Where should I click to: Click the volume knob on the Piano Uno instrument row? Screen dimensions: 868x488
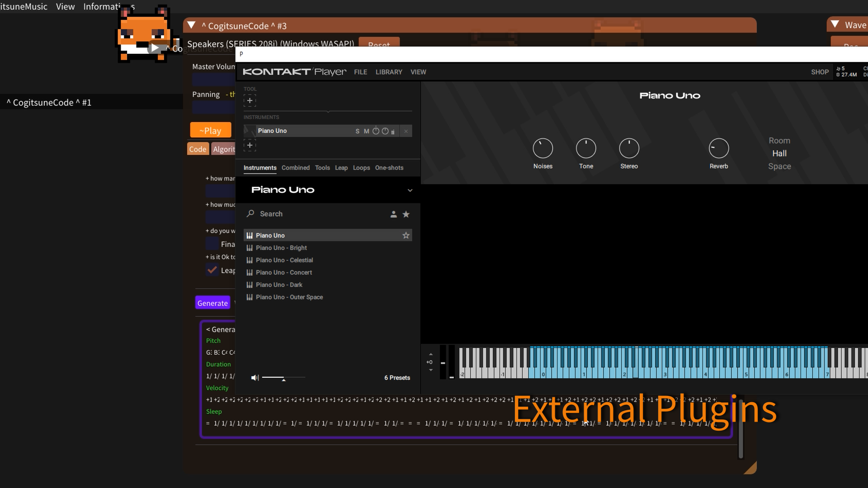coord(376,131)
